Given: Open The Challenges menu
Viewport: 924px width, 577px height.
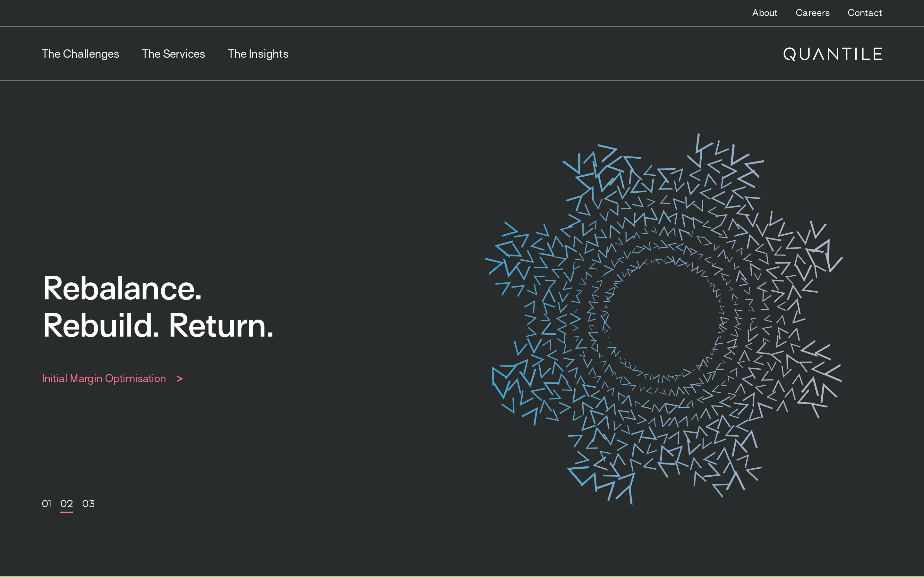Looking at the screenshot, I should point(80,54).
